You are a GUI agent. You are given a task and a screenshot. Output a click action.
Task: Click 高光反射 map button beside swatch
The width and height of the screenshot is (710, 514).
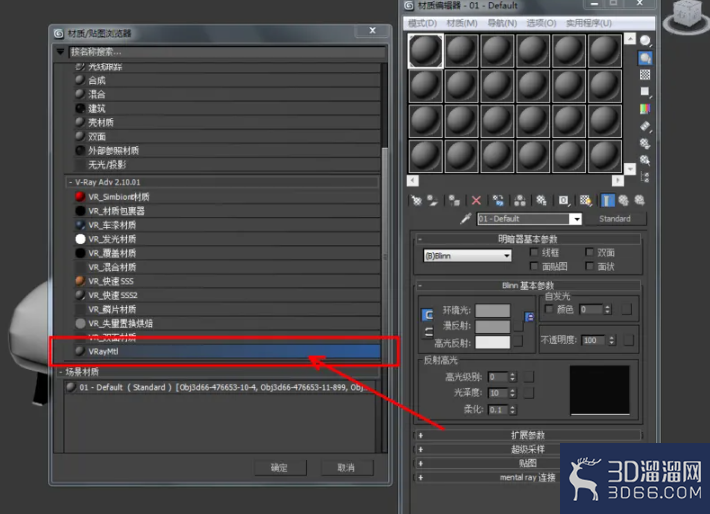pos(518,341)
